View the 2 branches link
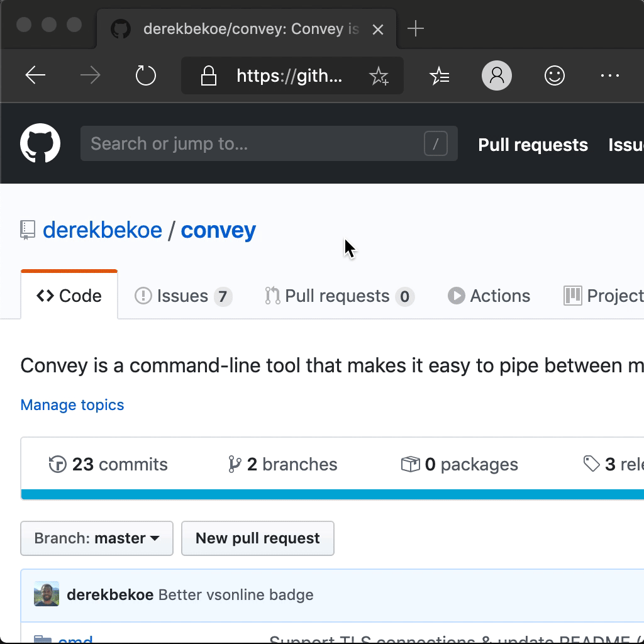The width and height of the screenshot is (644, 644). tap(282, 465)
